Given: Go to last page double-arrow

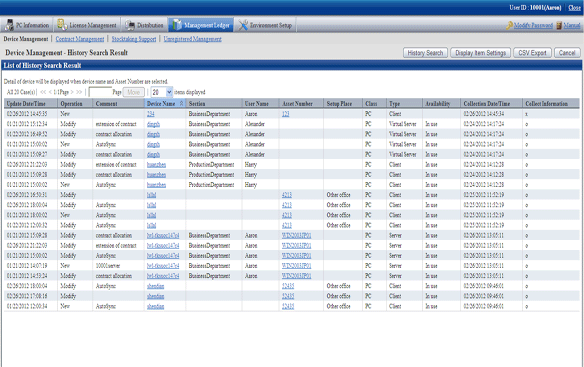Looking at the screenshot, I should click(79, 92).
